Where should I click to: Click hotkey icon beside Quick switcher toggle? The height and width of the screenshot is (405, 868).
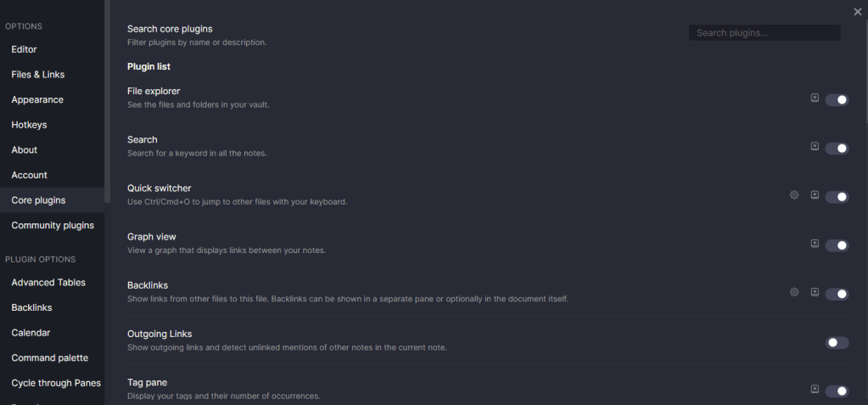[x=815, y=195]
